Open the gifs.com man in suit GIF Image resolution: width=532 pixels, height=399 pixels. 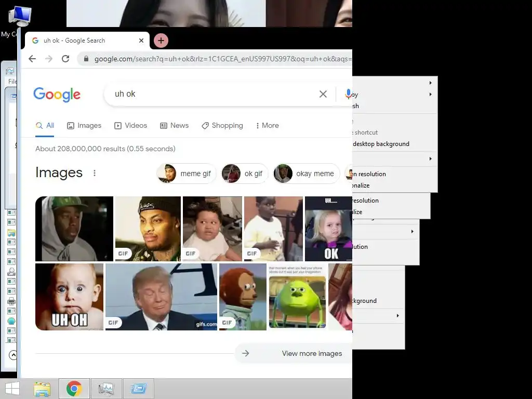pyautogui.click(x=161, y=297)
